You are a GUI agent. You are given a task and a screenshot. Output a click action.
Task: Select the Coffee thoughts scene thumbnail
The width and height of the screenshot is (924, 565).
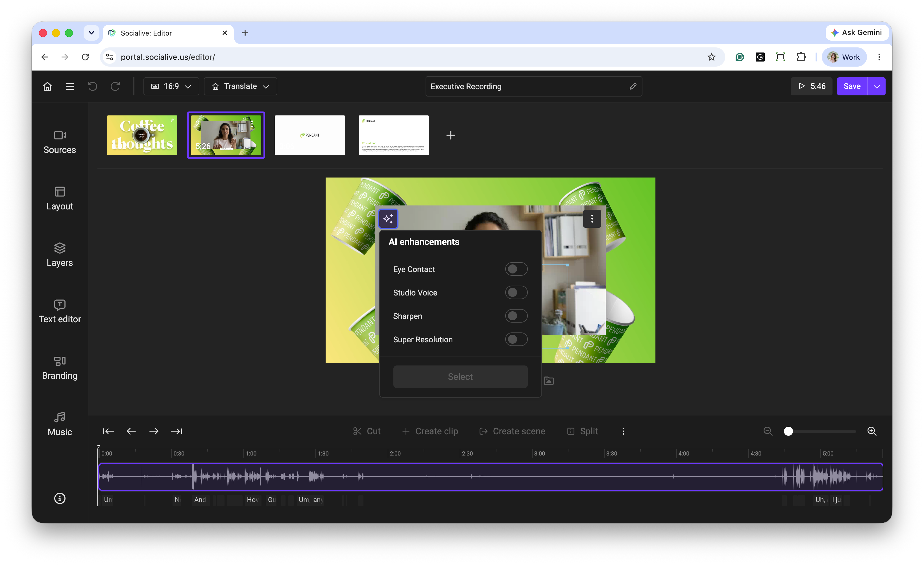coord(142,135)
